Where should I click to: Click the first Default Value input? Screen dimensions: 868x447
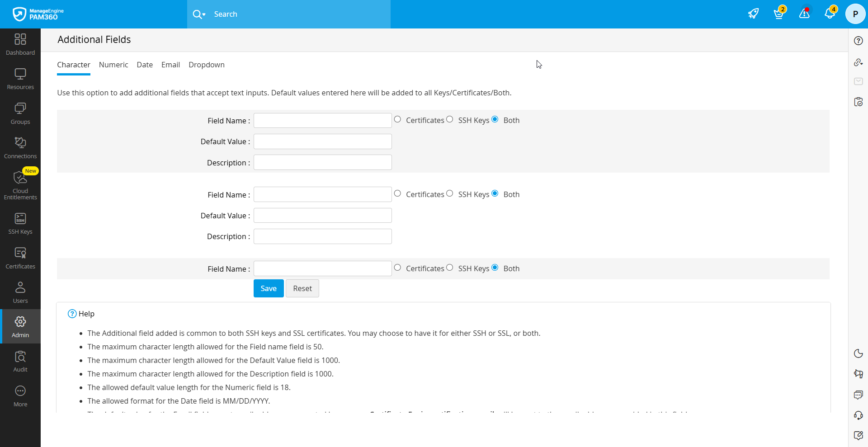[x=322, y=141]
